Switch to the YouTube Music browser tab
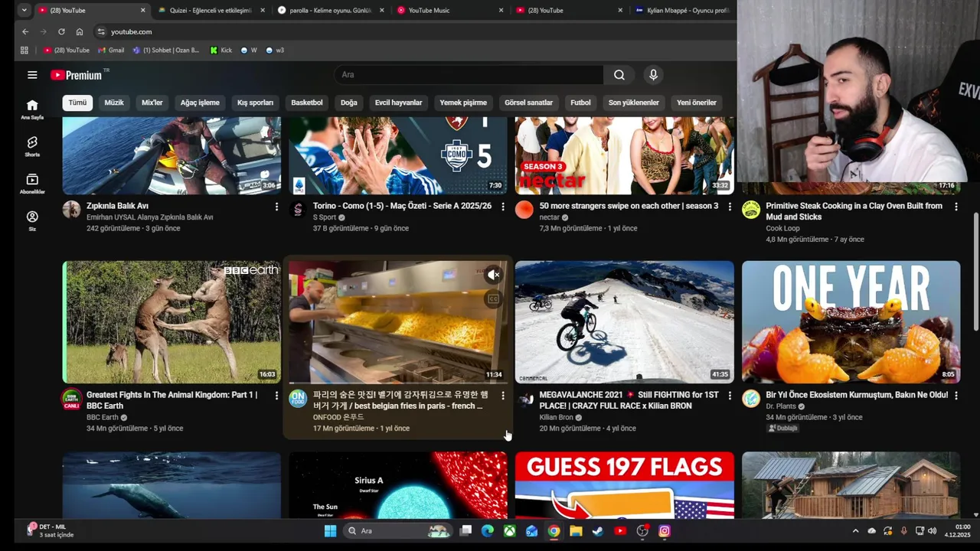Viewport: 980px width, 551px height. click(451, 11)
